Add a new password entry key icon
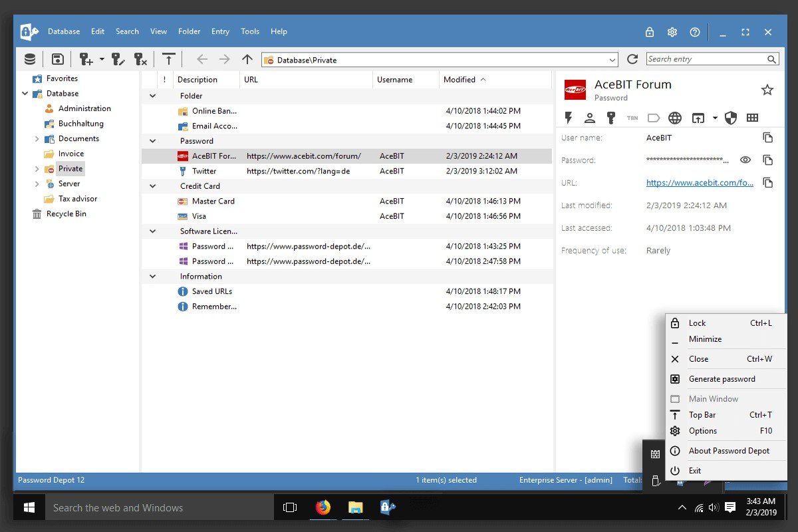The image size is (798, 532). [x=86, y=59]
